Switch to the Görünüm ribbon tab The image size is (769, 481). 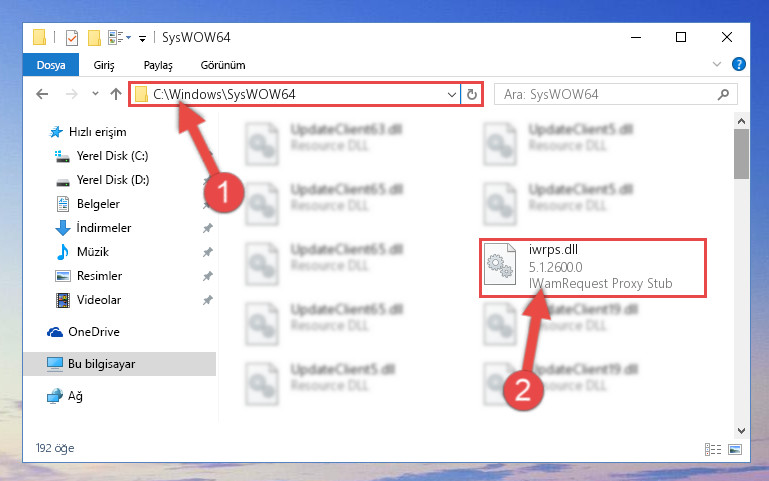[x=223, y=65]
